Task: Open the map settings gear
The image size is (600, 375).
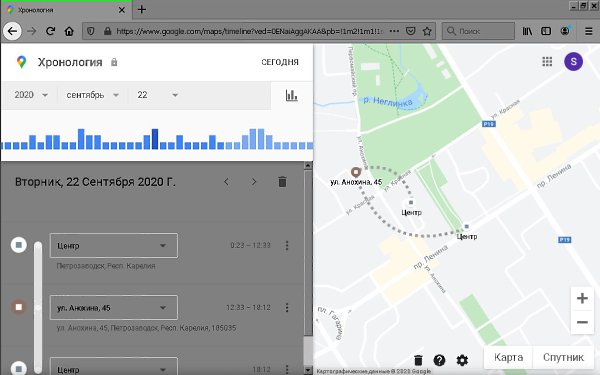Action: (x=462, y=360)
